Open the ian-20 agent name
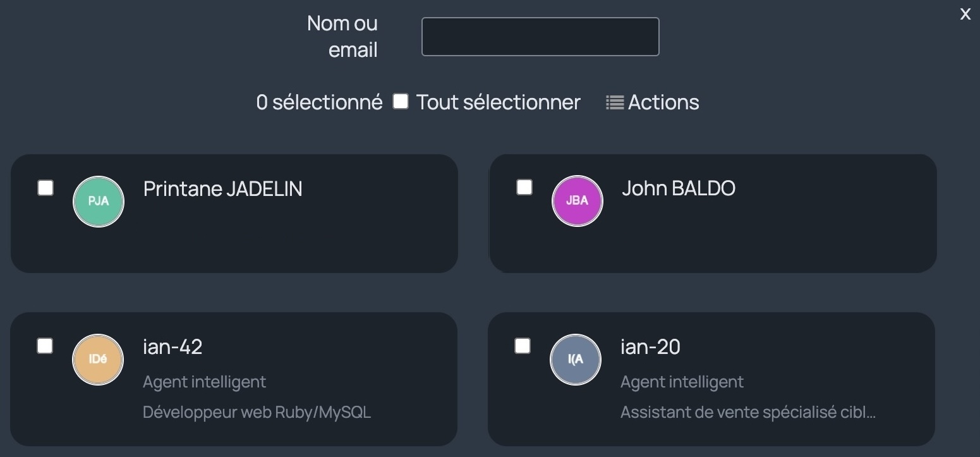 [x=650, y=347]
